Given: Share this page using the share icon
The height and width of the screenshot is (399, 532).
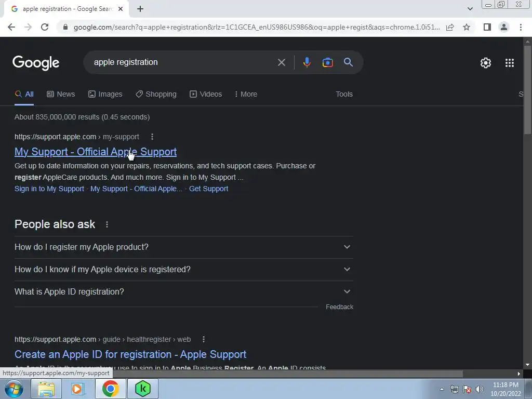Looking at the screenshot, I should tap(450, 27).
